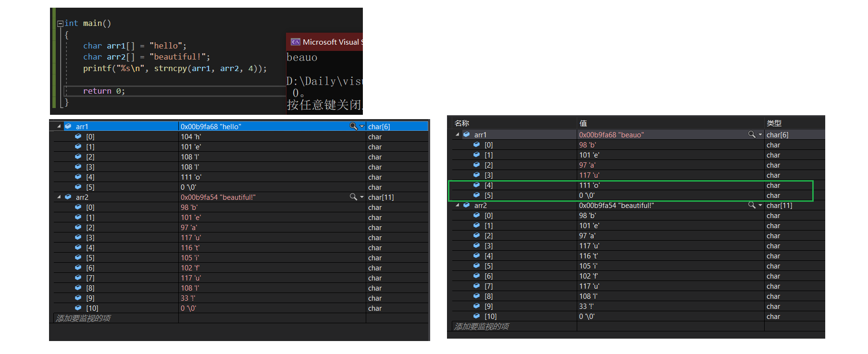Select right arr2 element [10] row

click(638, 317)
